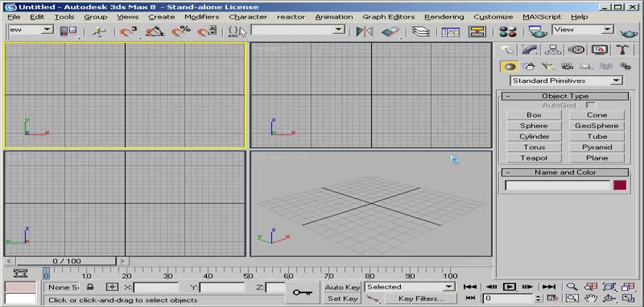Click the GeoSphere primitive button
Image resolution: width=644 pixels, height=307 pixels.
click(x=596, y=126)
